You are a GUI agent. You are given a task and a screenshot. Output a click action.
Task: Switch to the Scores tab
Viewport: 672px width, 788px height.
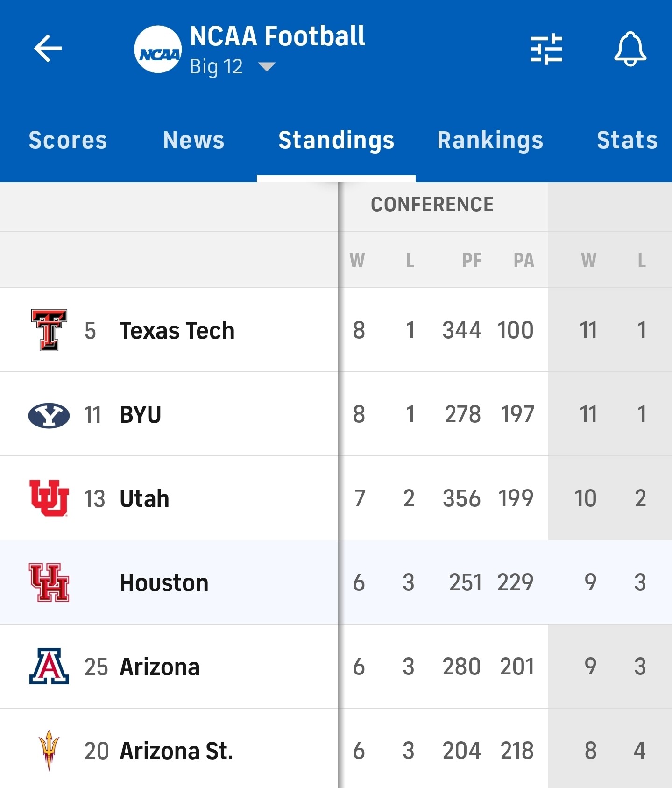(x=68, y=140)
